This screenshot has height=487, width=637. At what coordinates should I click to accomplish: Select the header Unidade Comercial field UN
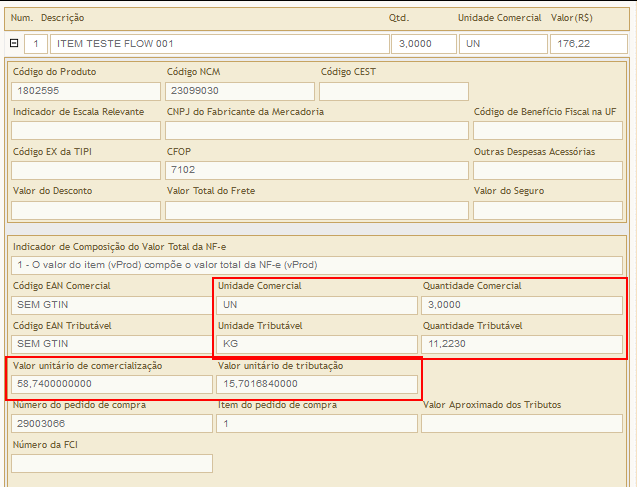[501, 44]
